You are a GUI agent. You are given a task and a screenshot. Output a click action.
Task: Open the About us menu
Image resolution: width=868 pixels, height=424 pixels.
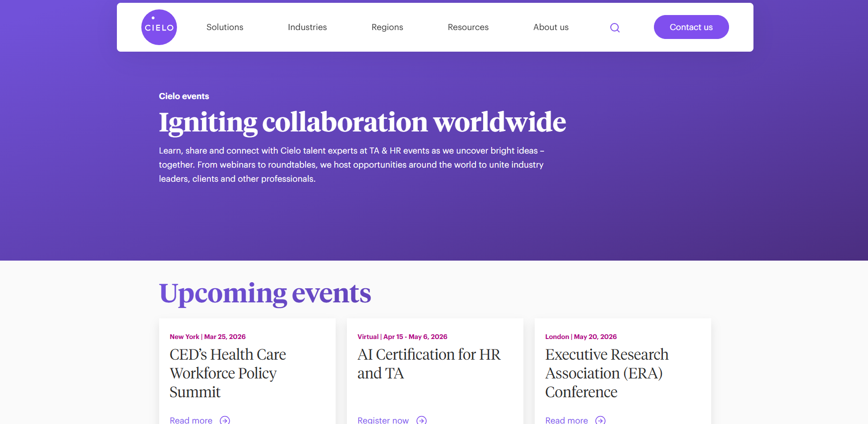coord(551,27)
